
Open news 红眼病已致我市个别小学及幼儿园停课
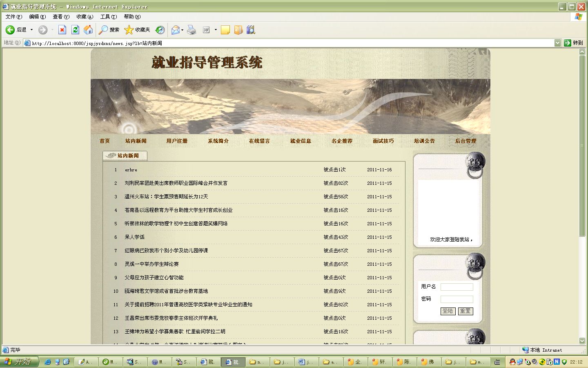click(166, 251)
